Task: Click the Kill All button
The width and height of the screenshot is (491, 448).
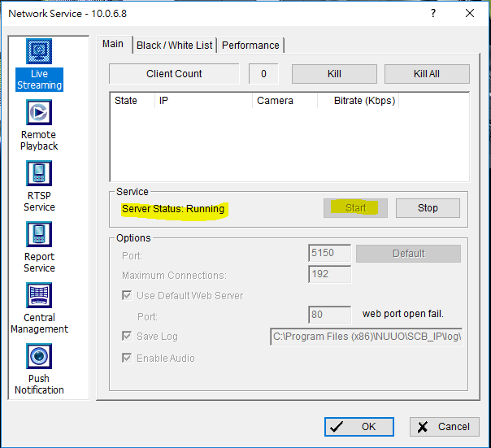Action: (x=427, y=74)
